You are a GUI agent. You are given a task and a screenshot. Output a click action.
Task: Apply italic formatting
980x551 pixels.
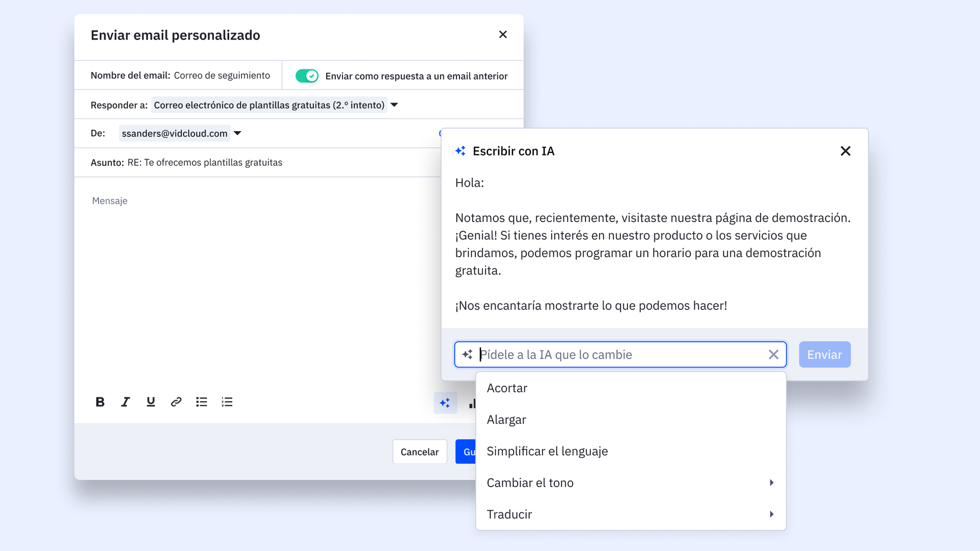[126, 402]
